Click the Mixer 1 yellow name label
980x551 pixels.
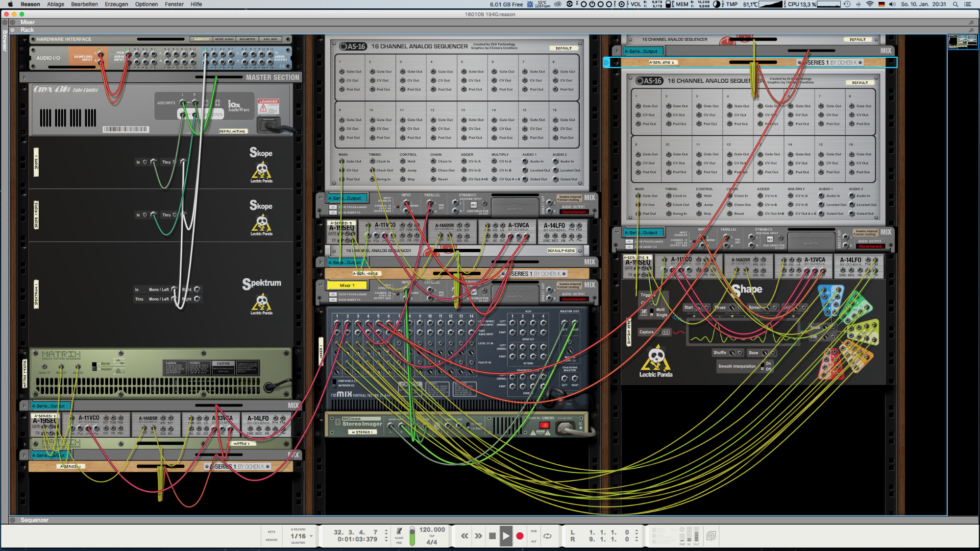point(347,286)
